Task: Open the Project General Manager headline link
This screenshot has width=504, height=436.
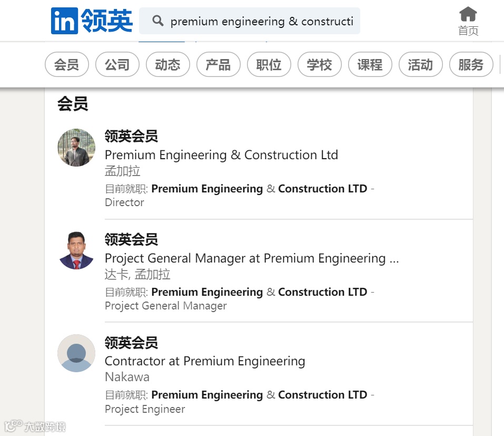Action: pos(251,258)
